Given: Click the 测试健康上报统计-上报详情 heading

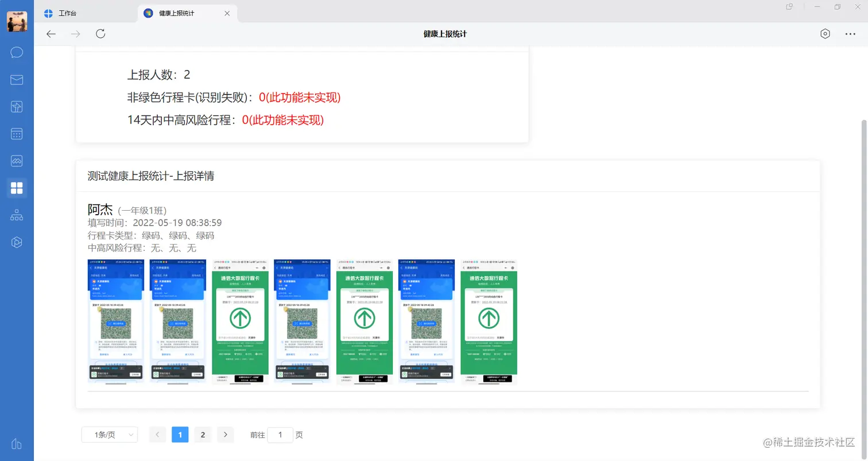Looking at the screenshot, I should coord(151,176).
